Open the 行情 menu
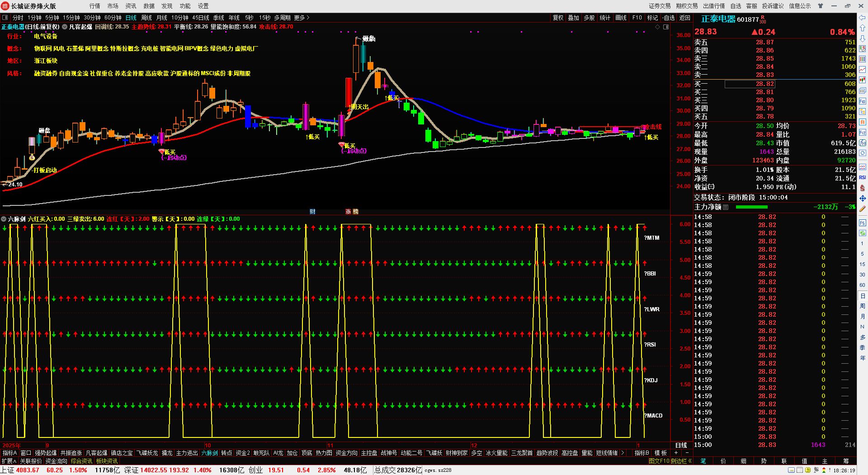Screen dimensions: 868x475 coord(95,6)
